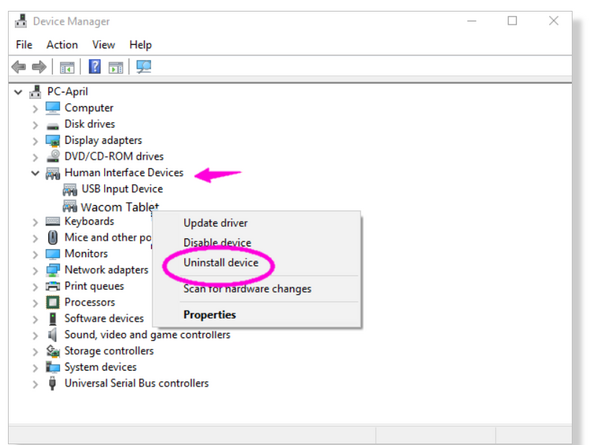This screenshot has width=600, height=445.
Task: Click the Disk drives icon
Action: pyautogui.click(x=53, y=126)
